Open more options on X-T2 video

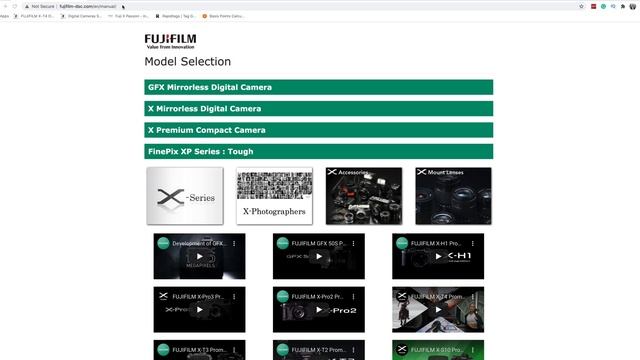pos(353,350)
